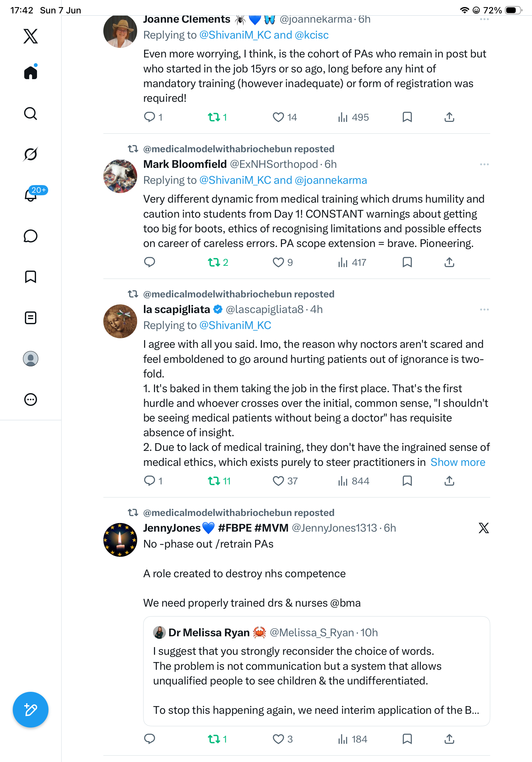The height and width of the screenshot is (762, 532).
Task: Expand la scapigliata's post with Show more
Action: click(x=458, y=462)
